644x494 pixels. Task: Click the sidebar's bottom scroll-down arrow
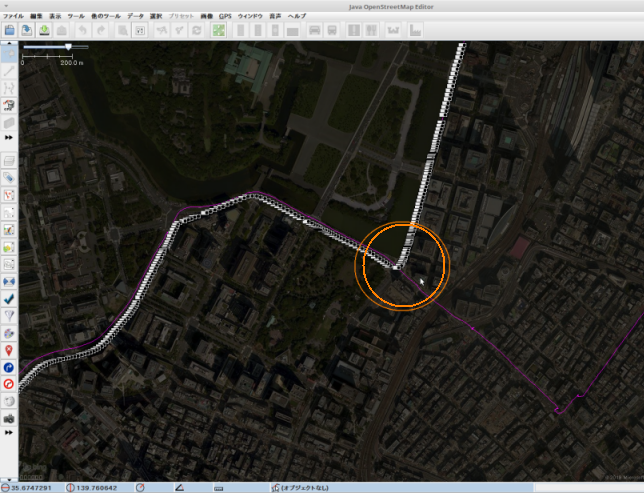[x=9, y=480]
